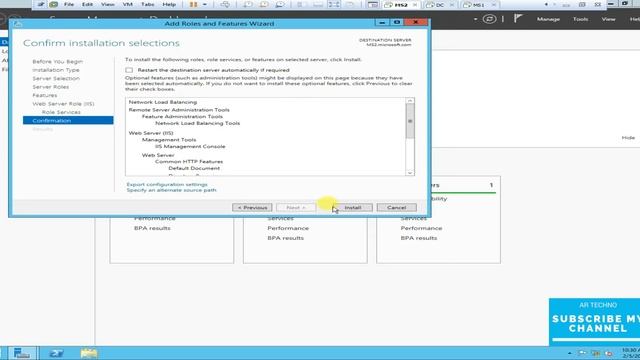This screenshot has width=640, height=360.
Task: Select the Confirmation step
Action: click(68, 120)
